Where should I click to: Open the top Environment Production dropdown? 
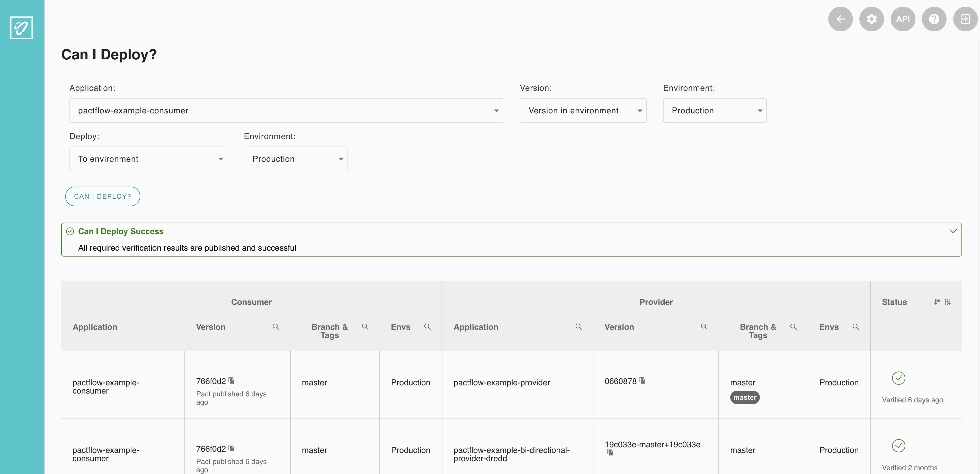point(715,111)
